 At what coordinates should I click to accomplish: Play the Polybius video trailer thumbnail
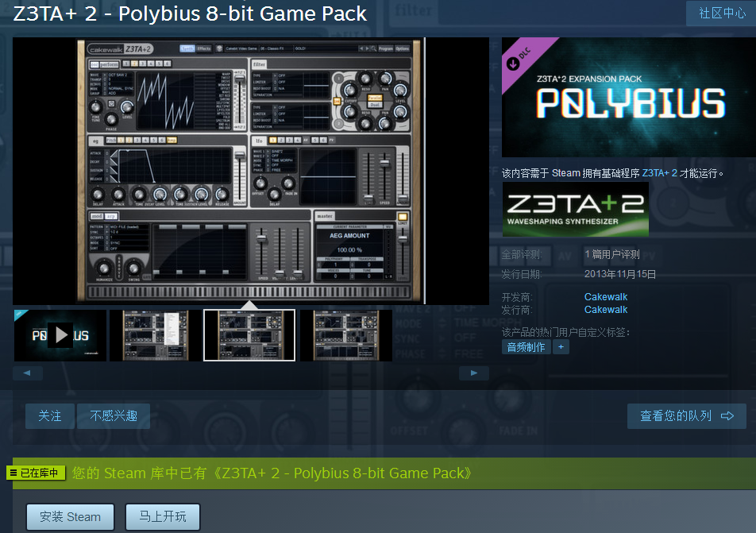coord(60,335)
